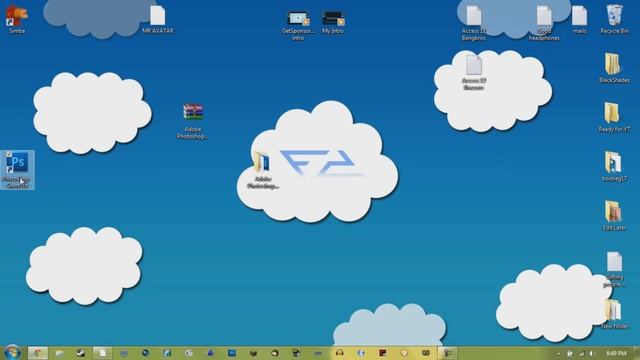
Task: Select the mails file icon
Action: (x=579, y=19)
